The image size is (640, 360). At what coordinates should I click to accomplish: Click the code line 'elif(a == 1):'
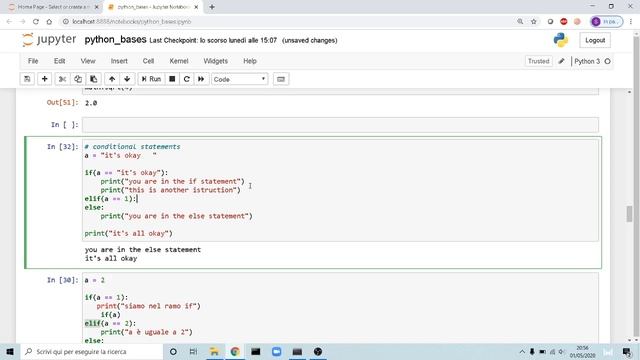click(x=111, y=199)
